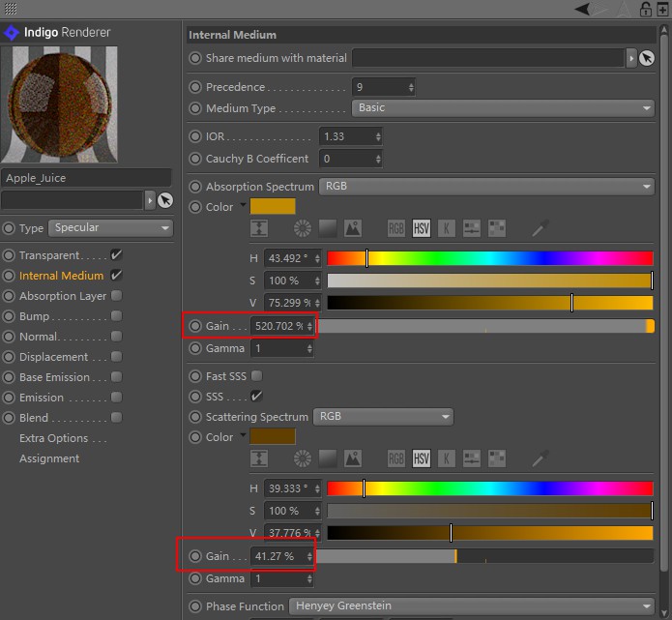Open the Assignment section
672x620 pixels.
coord(49,458)
